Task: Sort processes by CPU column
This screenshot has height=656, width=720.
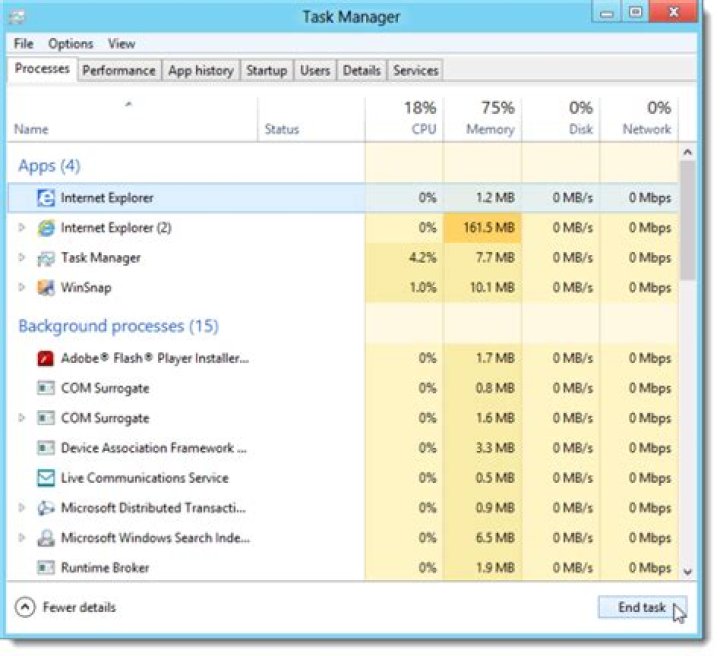Action: [x=405, y=119]
